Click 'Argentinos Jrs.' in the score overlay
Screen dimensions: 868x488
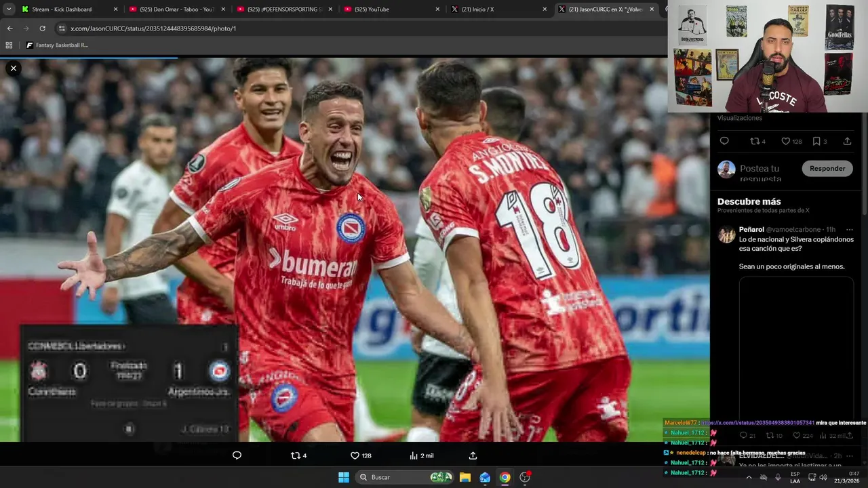click(x=199, y=392)
